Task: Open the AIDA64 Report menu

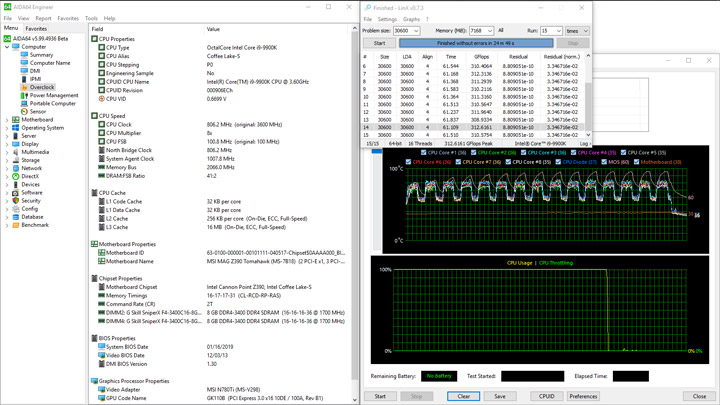Action: (x=43, y=18)
